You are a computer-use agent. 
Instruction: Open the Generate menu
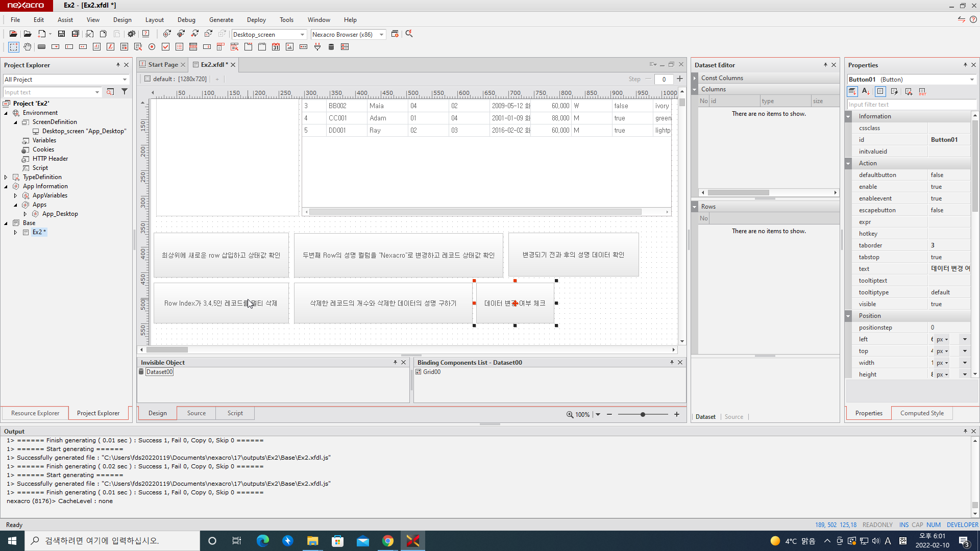pyautogui.click(x=221, y=20)
